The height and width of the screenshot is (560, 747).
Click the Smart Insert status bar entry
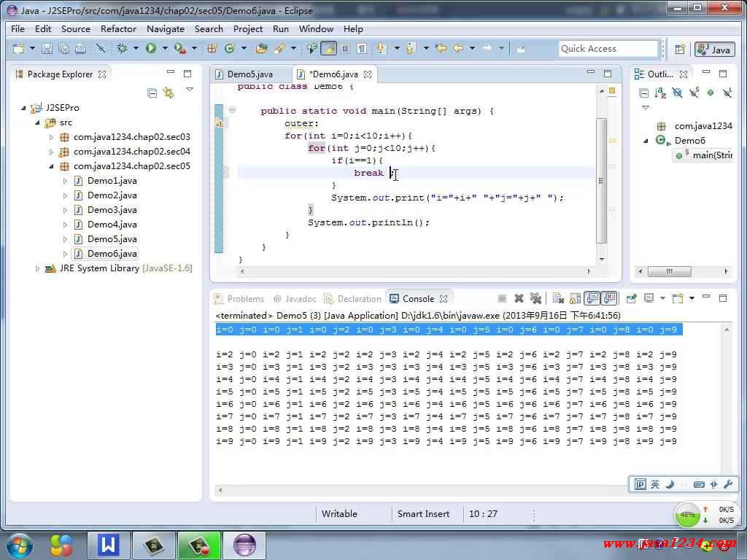click(x=424, y=514)
